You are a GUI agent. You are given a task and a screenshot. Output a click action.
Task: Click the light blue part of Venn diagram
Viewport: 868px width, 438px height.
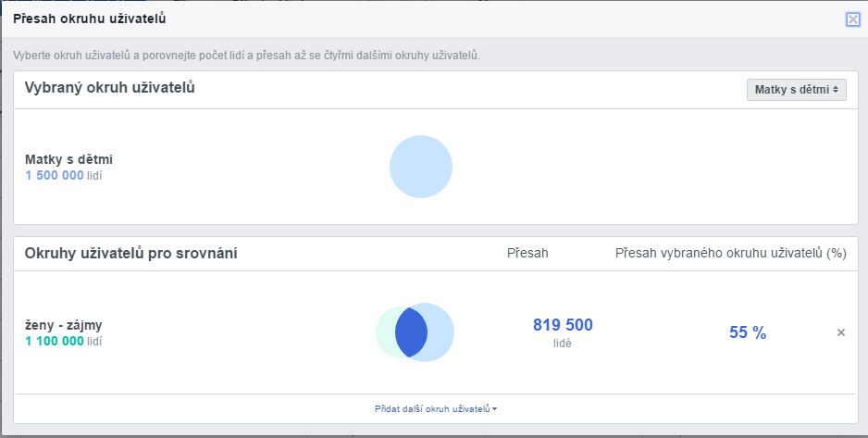(441, 332)
